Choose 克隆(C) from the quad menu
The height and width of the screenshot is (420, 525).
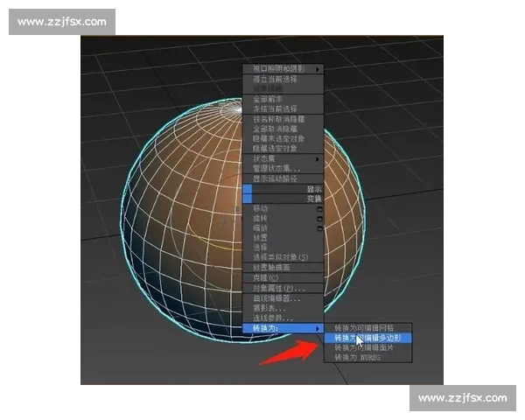coord(263,277)
